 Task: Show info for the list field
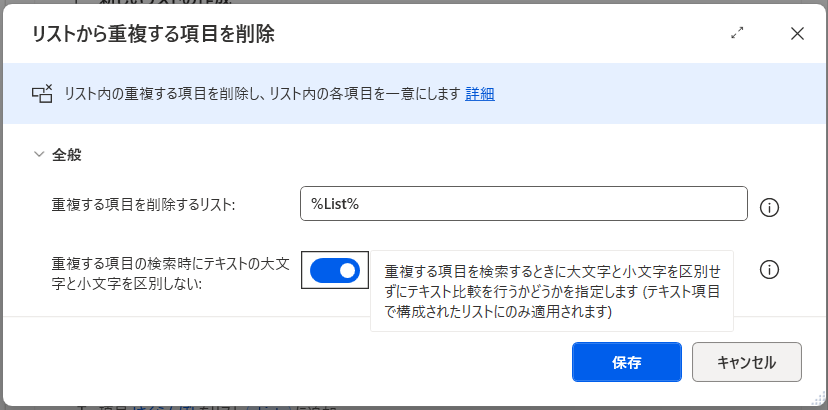point(769,208)
